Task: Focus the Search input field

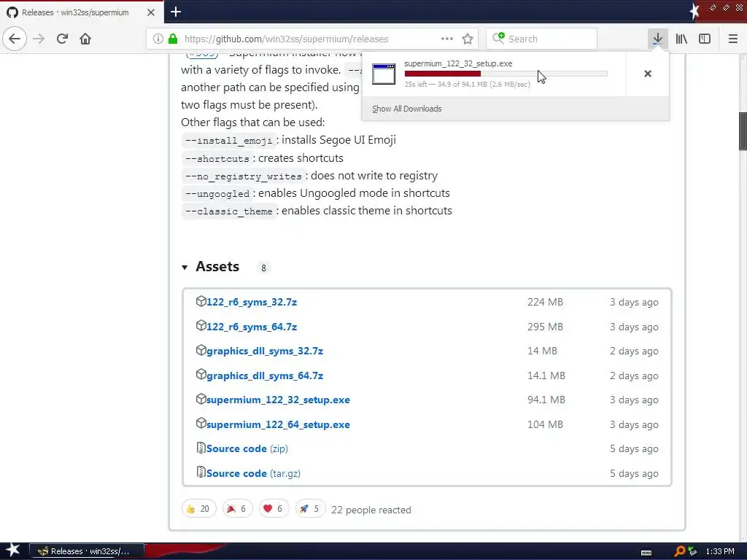Action: (x=541, y=39)
